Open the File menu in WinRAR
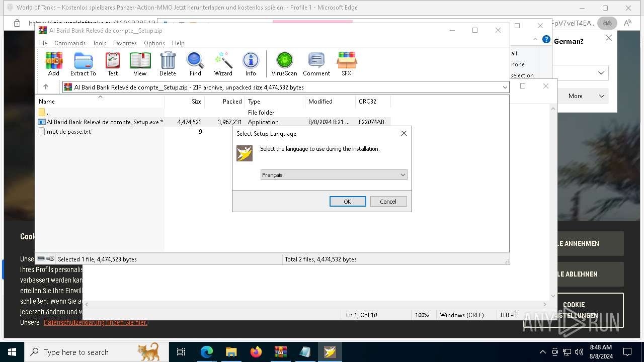This screenshot has width=644, height=362. (x=43, y=43)
